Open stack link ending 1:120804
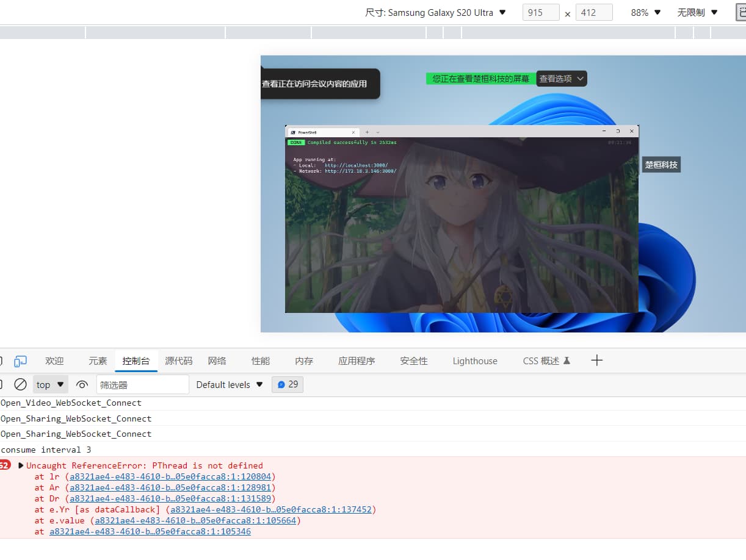The image size is (746, 560). click(171, 476)
